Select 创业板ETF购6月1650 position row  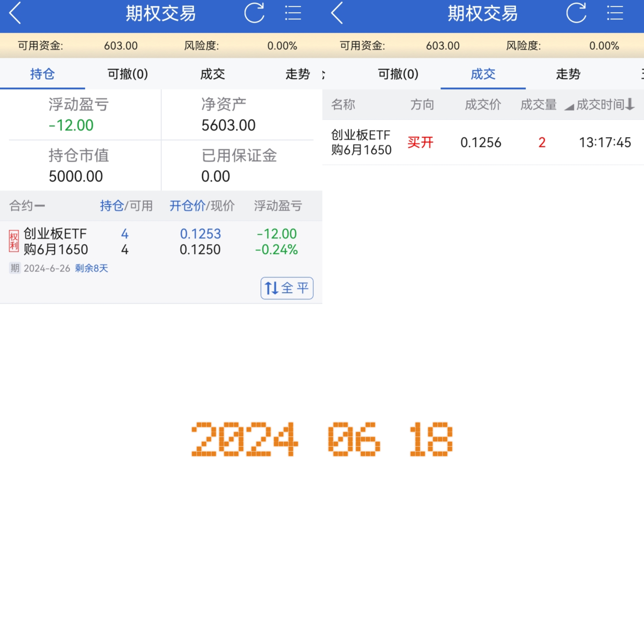point(55,242)
